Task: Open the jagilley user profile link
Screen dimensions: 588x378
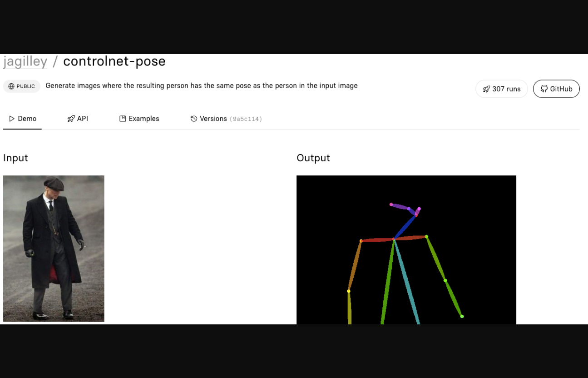Action: pos(25,61)
